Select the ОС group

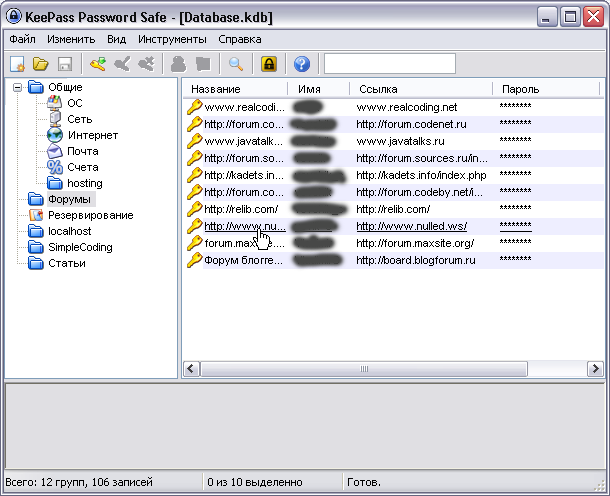(x=75, y=103)
